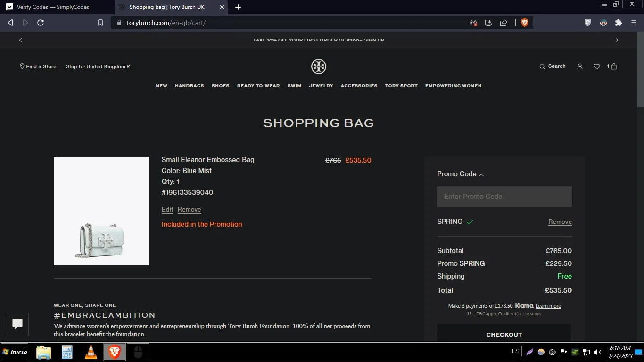644x362 pixels.
Task: Show previous announcement banner message
Action: (x=20, y=40)
